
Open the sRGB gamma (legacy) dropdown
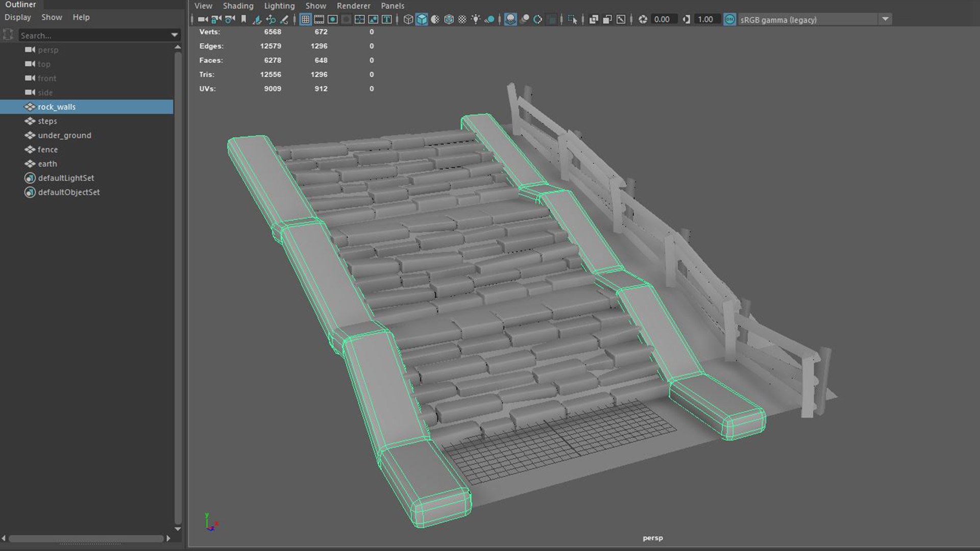(x=885, y=19)
